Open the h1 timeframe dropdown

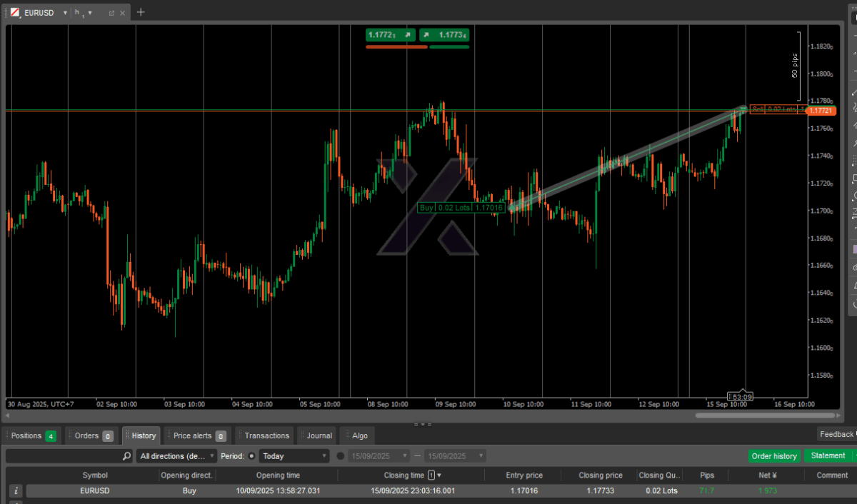coord(84,13)
